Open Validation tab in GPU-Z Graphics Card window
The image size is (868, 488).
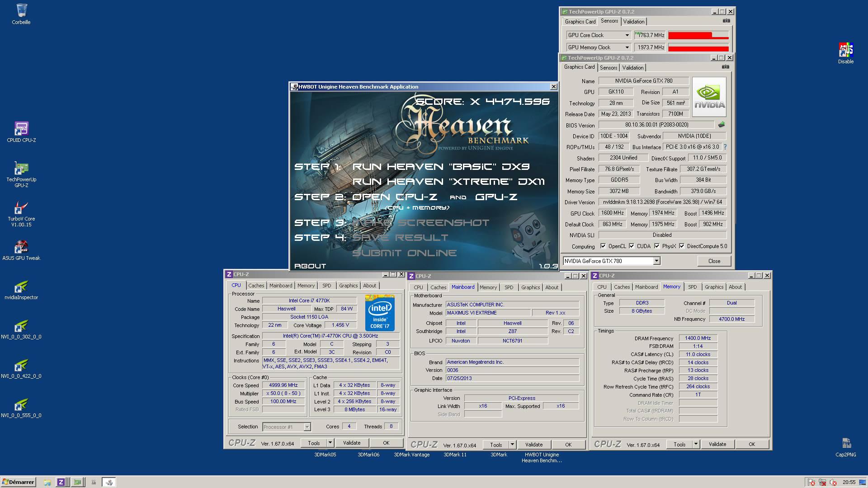coord(633,68)
